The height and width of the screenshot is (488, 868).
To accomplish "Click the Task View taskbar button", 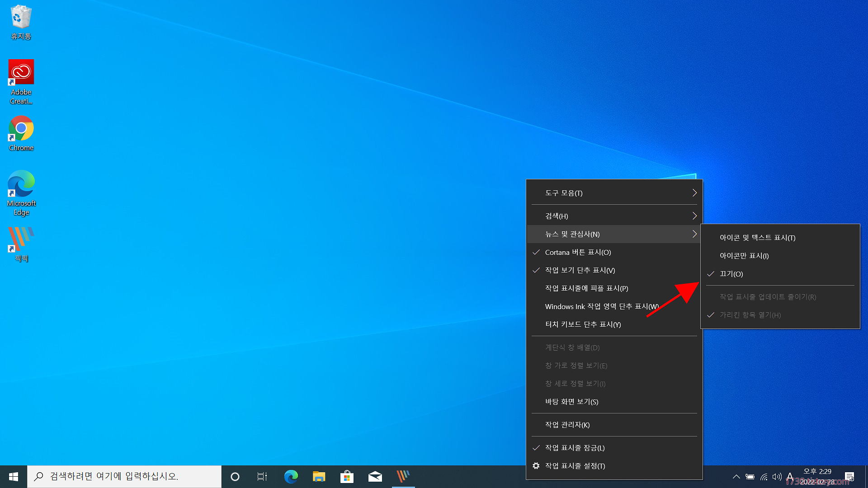I will pyautogui.click(x=262, y=476).
